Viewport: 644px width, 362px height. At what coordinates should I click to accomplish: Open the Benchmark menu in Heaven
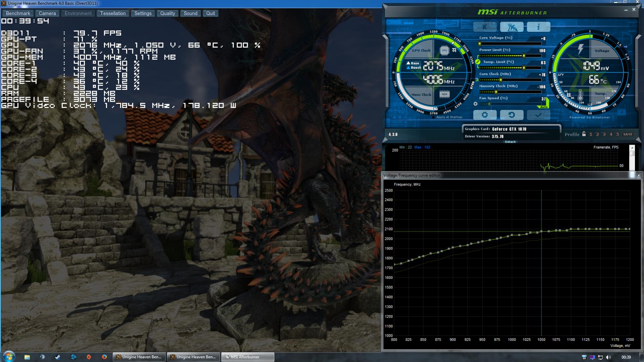(x=18, y=13)
